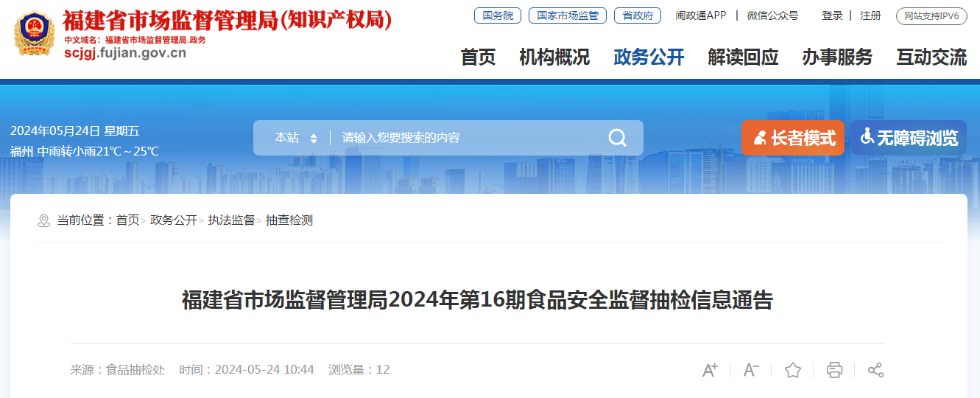Increase font size with A+ icon
Screen dimensions: 980x398
tap(710, 370)
